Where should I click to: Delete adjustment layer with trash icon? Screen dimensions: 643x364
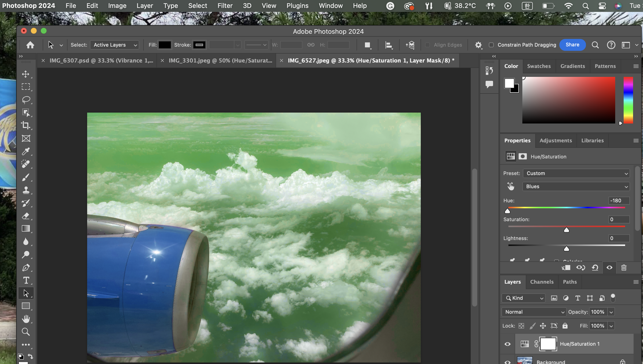624,268
